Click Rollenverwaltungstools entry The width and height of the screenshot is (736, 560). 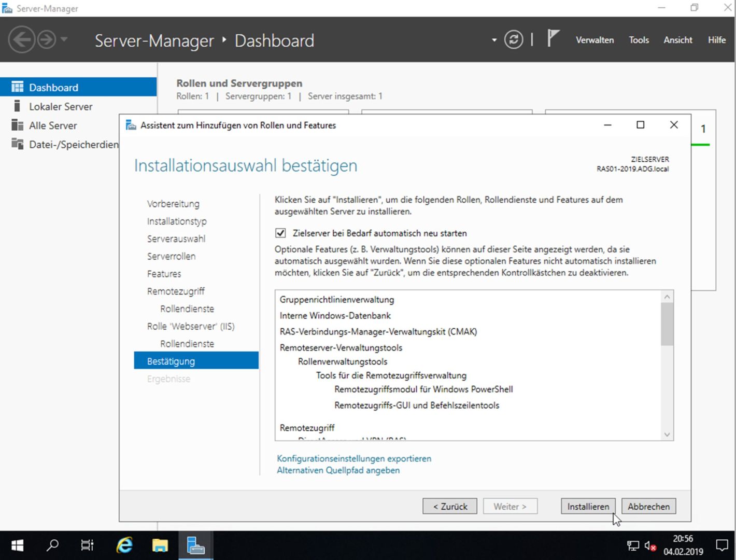pyautogui.click(x=343, y=361)
